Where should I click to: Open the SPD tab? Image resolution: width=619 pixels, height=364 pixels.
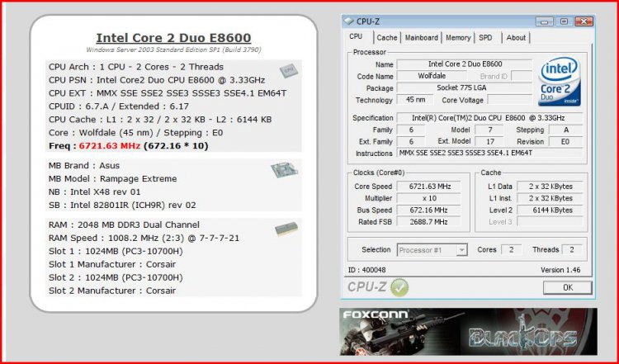[x=485, y=37]
